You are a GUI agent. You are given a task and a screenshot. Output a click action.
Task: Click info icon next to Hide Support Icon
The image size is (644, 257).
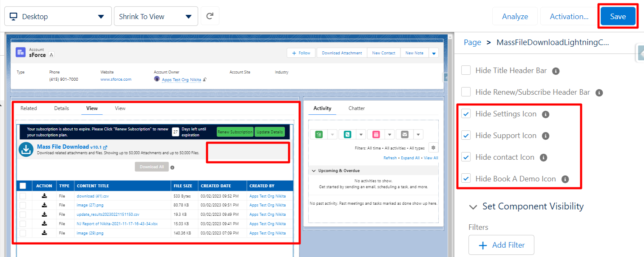pyautogui.click(x=546, y=136)
